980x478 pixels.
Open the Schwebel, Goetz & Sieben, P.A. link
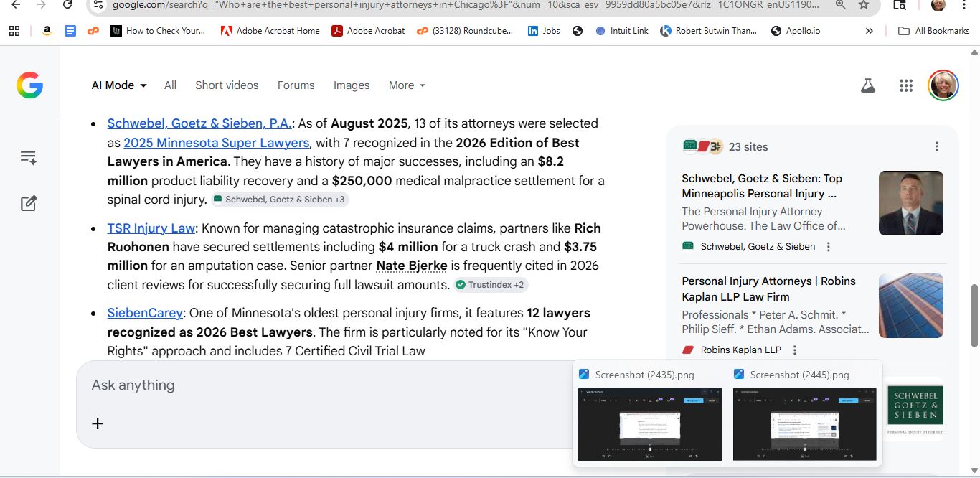click(x=199, y=123)
